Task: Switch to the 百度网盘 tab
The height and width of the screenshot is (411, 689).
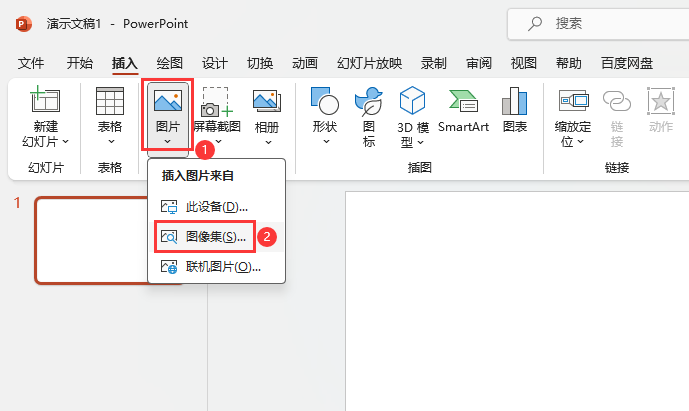Action: pyautogui.click(x=627, y=63)
